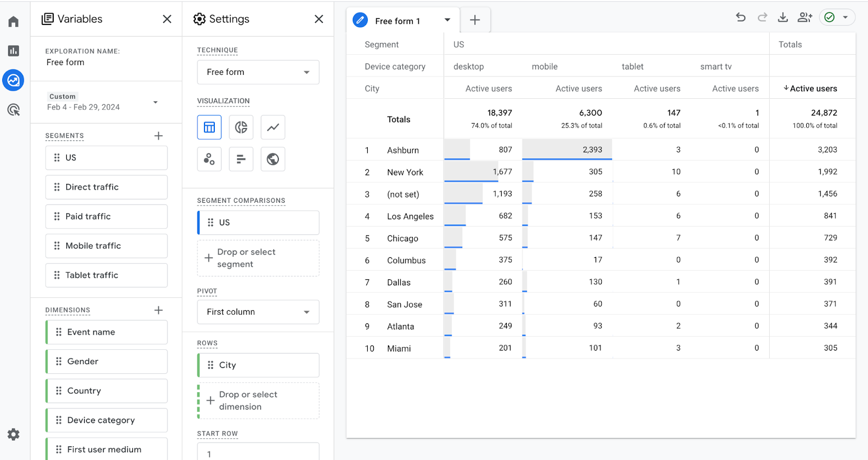This screenshot has width=868, height=460.
Task: Sort by the Totals Active users column
Action: [x=812, y=88]
